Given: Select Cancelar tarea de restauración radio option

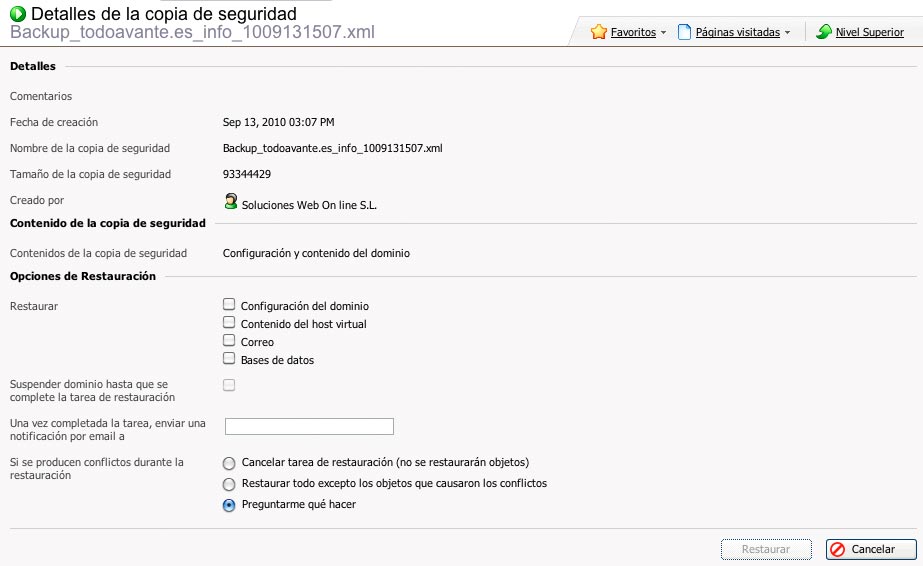Looking at the screenshot, I should (229, 464).
